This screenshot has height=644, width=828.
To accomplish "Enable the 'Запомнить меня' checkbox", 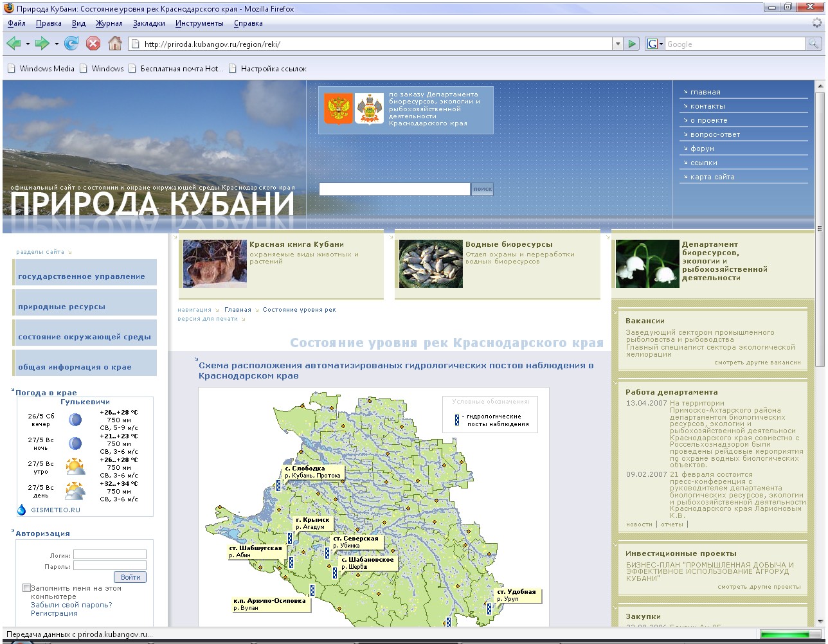I will [26, 588].
